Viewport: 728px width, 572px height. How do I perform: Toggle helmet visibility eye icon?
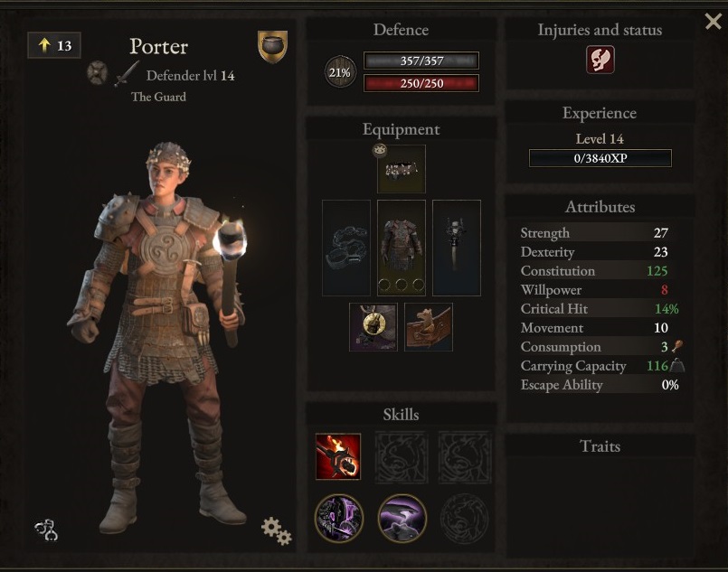pos(380,150)
